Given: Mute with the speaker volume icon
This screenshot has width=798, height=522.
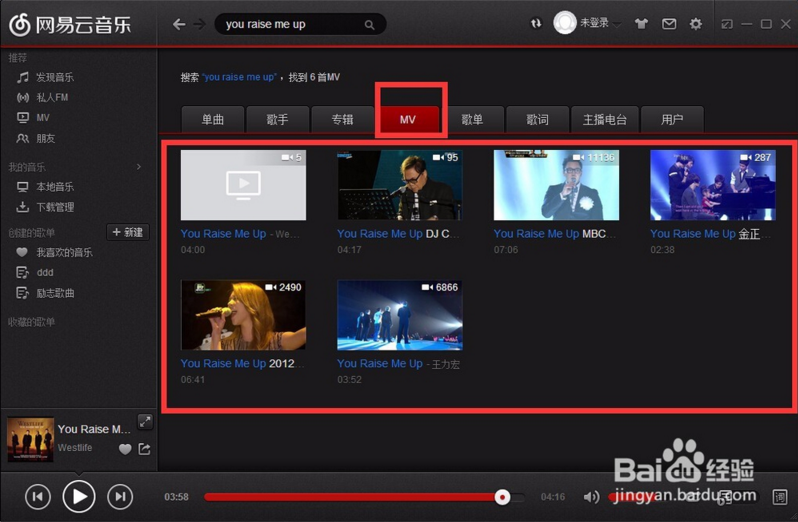Looking at the screenshot, I should [591, 497].
